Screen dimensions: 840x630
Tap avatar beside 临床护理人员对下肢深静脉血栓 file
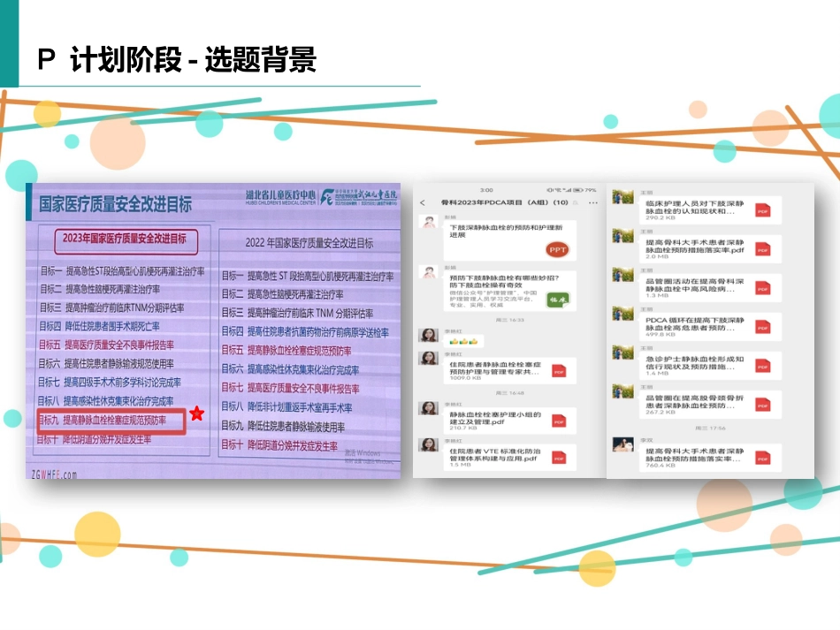[x=623, y=197]
